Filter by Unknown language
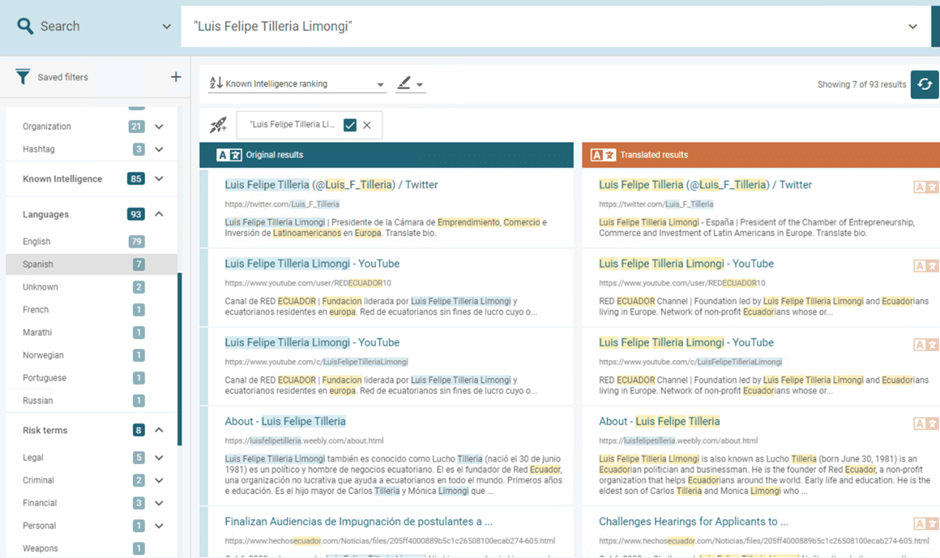 click(x=92, y=287)
